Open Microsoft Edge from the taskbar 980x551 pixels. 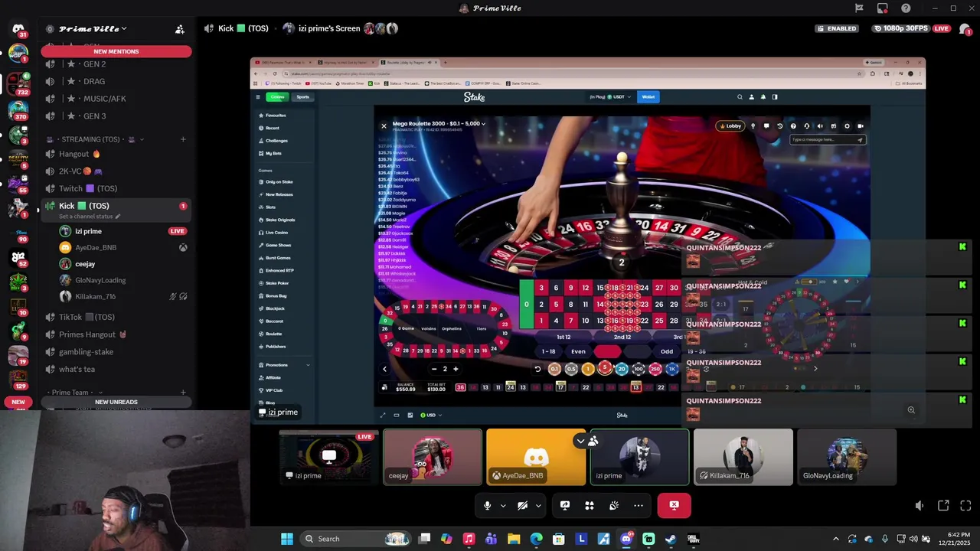click(x=537, y=539)
